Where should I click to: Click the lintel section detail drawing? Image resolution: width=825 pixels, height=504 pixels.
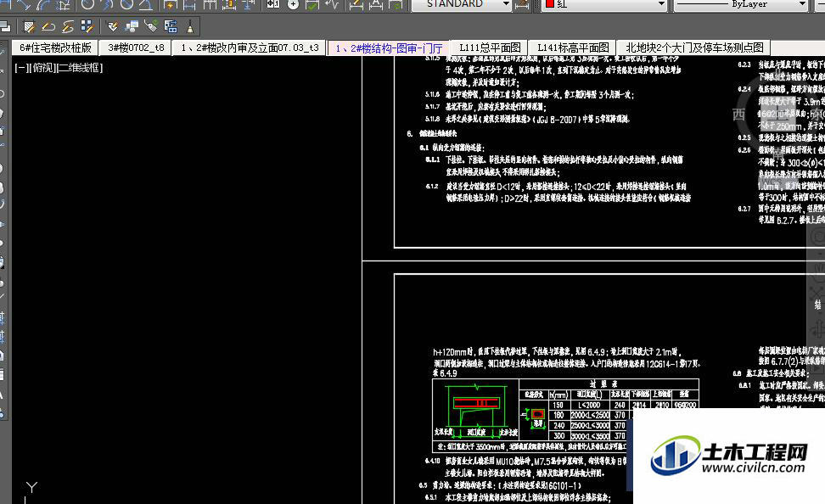[x=475, y=412]
